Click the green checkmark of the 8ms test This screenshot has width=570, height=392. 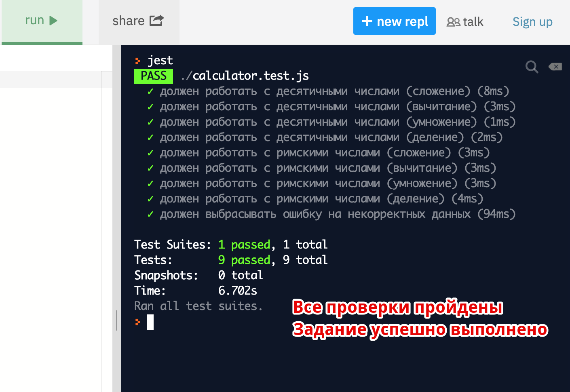tap(150, 92)
